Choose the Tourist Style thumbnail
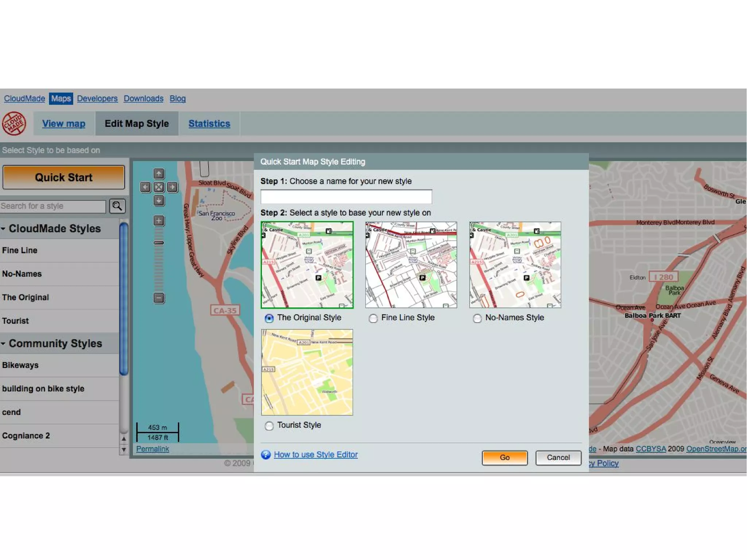The height and width of the screenshot is (560, 747). (x=307, y=372)
